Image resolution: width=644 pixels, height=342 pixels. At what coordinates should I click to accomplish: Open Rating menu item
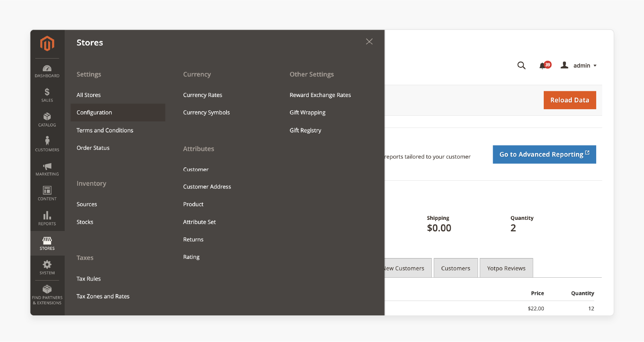191,257
